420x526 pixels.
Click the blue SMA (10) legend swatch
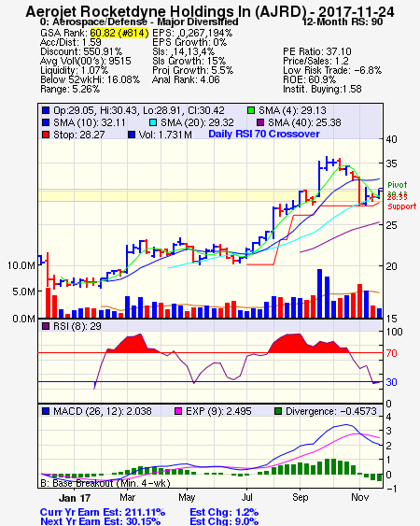click(46, 122)
